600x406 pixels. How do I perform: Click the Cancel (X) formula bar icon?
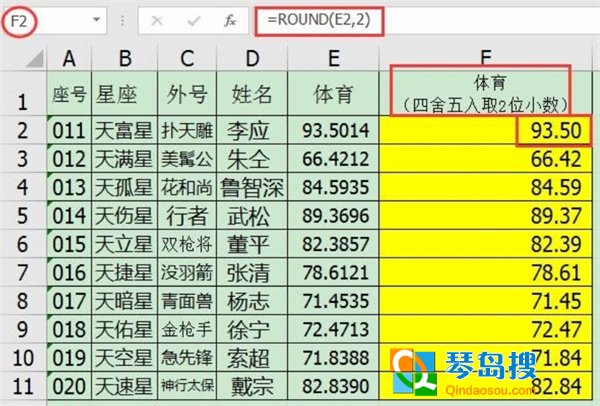pyautogui.click(x=157, y=21)
